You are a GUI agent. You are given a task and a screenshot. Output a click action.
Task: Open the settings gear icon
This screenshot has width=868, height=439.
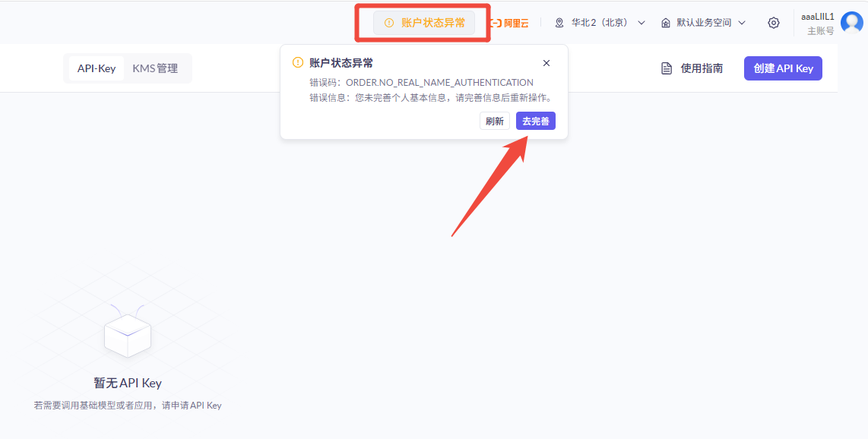point(773,22)
